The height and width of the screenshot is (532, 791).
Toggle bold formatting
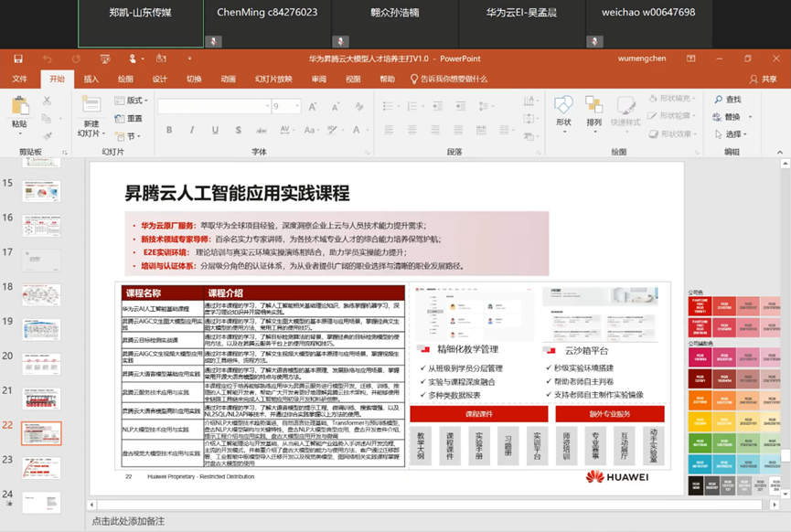pos(169,130)
